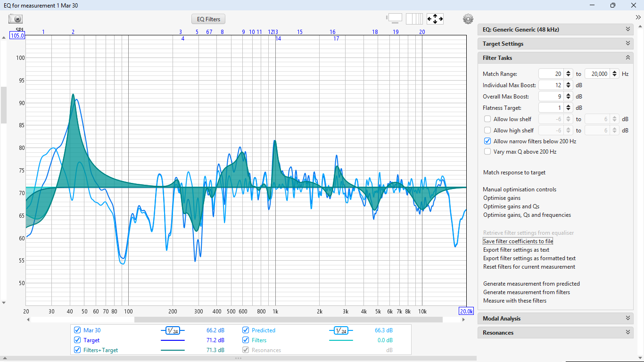Decrease Match Range end 20,000 value

click(x=614, y=76)
